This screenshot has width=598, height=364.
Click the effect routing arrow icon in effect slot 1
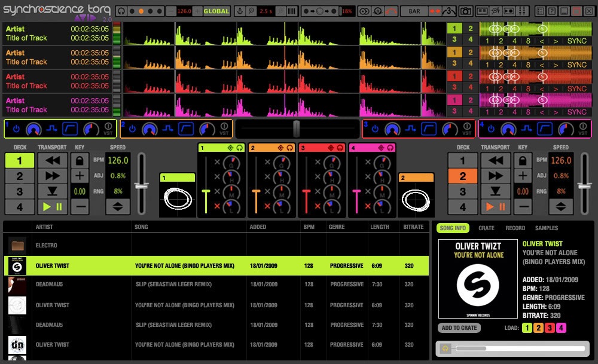[51, 129]
